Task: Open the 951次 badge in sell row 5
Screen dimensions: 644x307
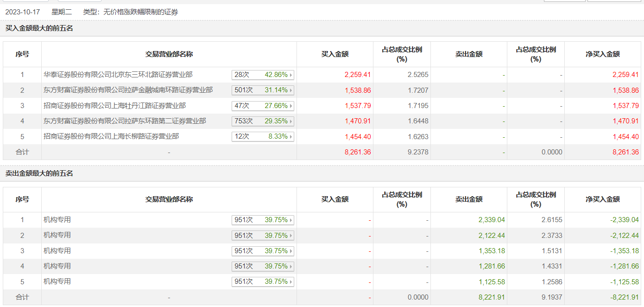Action: pyautogui.click(x=263, y=282)
